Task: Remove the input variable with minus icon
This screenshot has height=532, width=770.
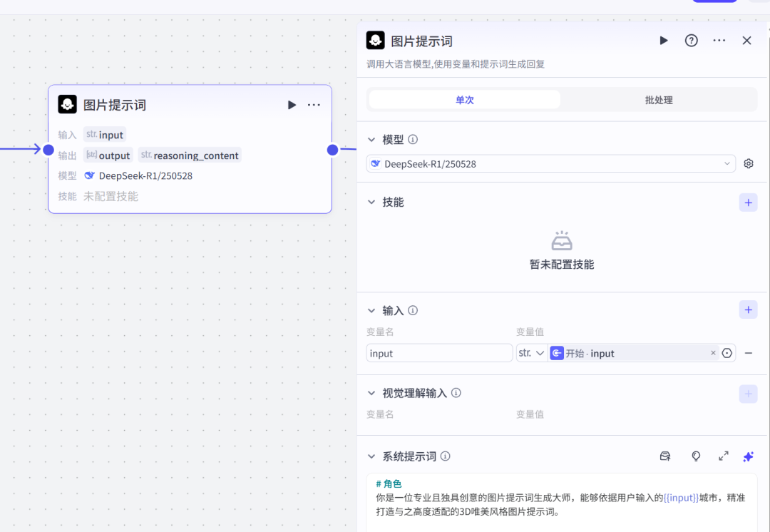Action: pos(749,353)
